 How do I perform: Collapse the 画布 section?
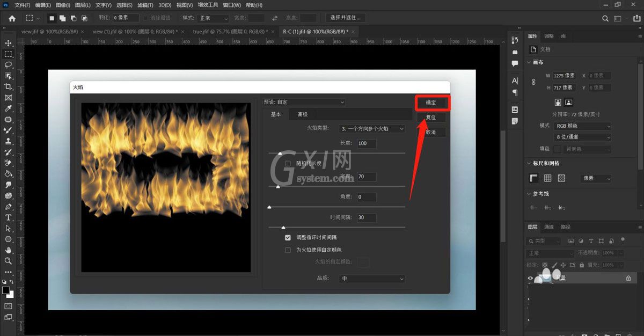tap(529, 63)
